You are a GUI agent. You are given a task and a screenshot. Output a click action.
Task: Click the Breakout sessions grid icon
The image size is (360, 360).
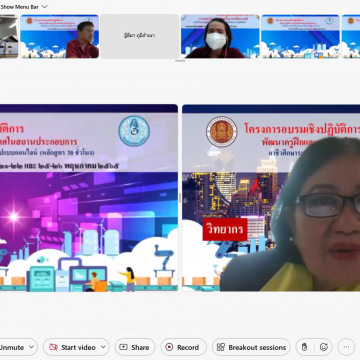click(x=221, y=347)
